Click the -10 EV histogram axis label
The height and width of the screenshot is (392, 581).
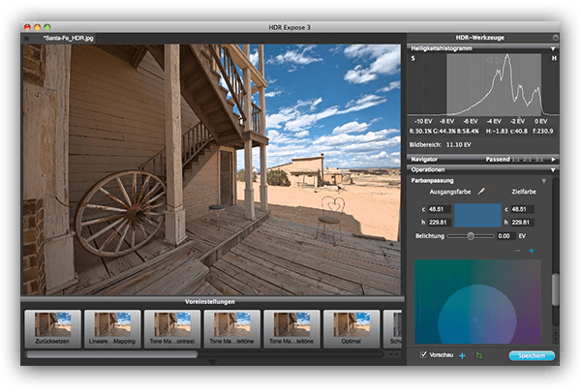click(x=423, y=122)
